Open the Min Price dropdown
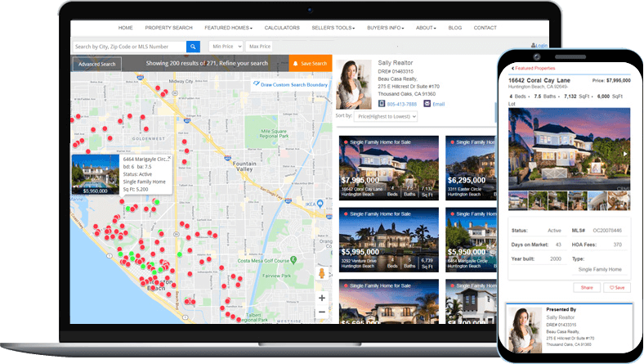 226,47
